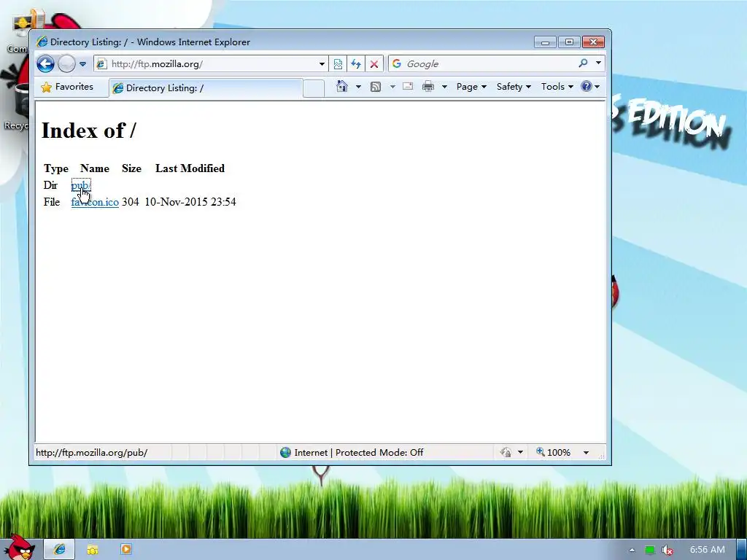Expand the zoom level dropdown arrow
The image size is (747, 560).
click(586, 452)
